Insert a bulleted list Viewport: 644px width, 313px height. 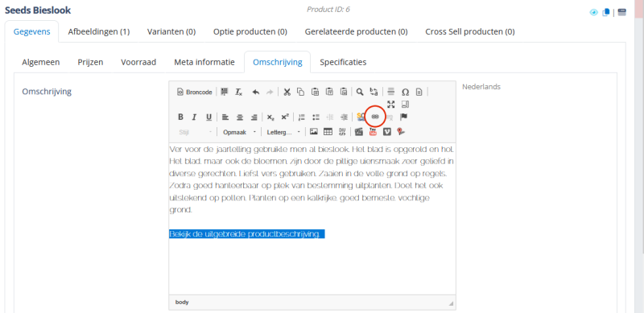coord(316,117)
